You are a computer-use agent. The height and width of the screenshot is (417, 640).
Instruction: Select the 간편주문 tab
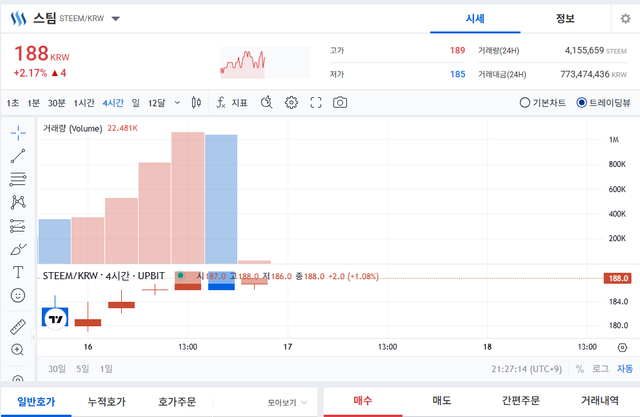tap(520, 401)
